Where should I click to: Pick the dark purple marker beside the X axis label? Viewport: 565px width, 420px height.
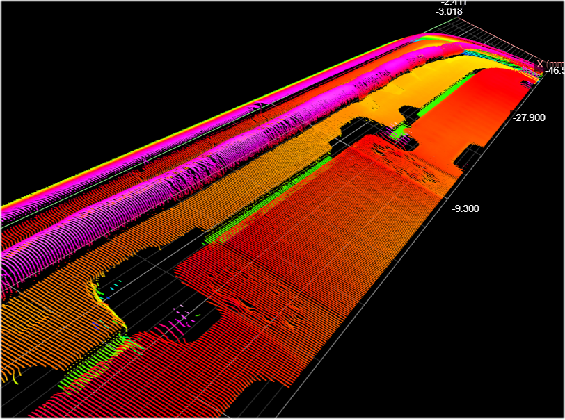coord(540,70)
